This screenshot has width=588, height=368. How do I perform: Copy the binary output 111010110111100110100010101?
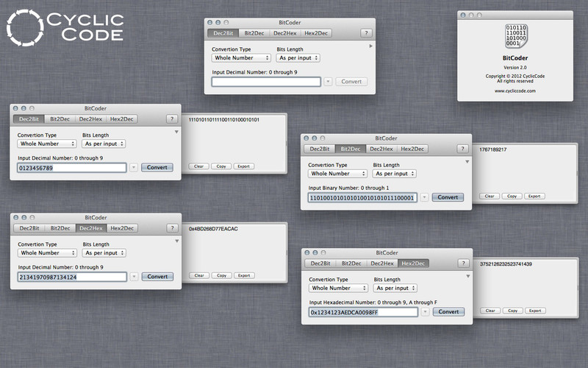221,166
